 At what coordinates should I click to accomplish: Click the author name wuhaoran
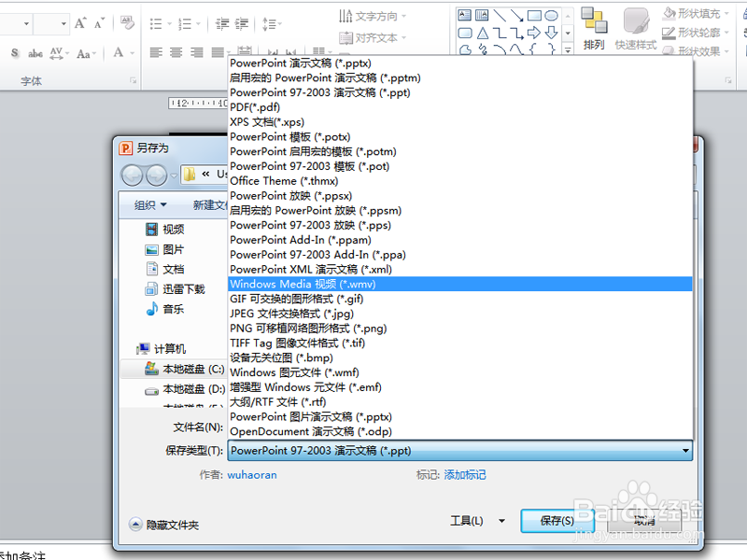252,475
